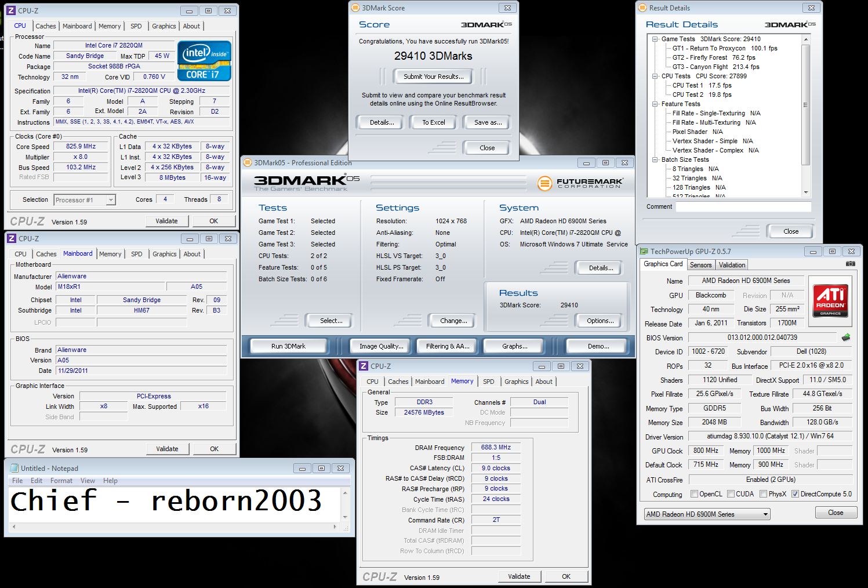Screen dimensions: 868x588
Task: Switch to the Sensors tab in GPU-Z
Action: (700, 265)
